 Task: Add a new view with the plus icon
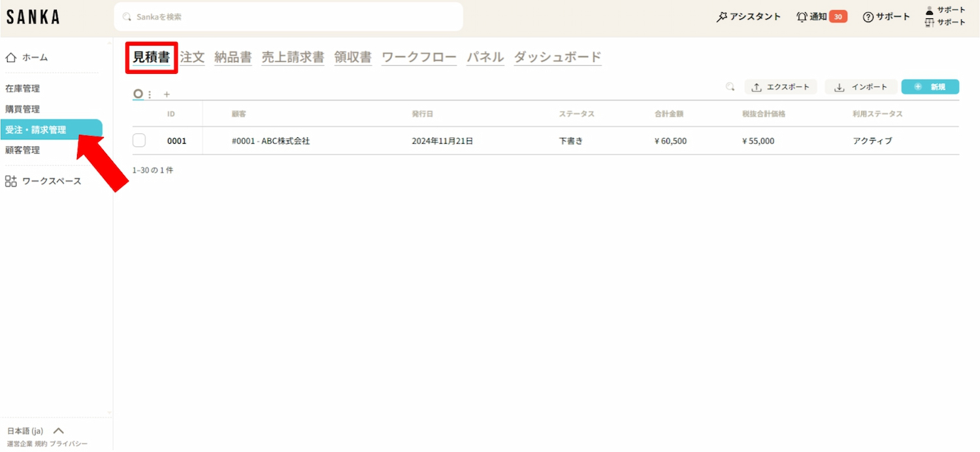pos(167,95)
